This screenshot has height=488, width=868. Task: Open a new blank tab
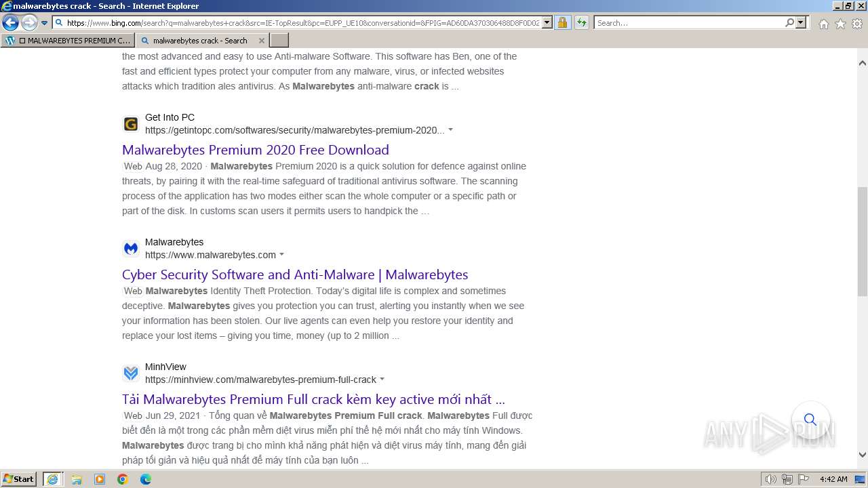[x=279, y=40]
